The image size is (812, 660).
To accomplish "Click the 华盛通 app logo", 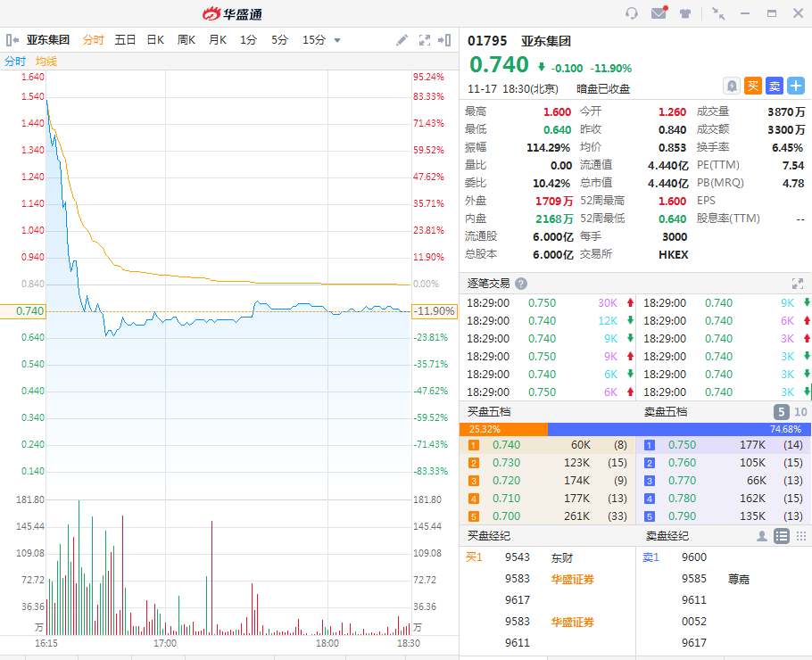I will 232,14.
